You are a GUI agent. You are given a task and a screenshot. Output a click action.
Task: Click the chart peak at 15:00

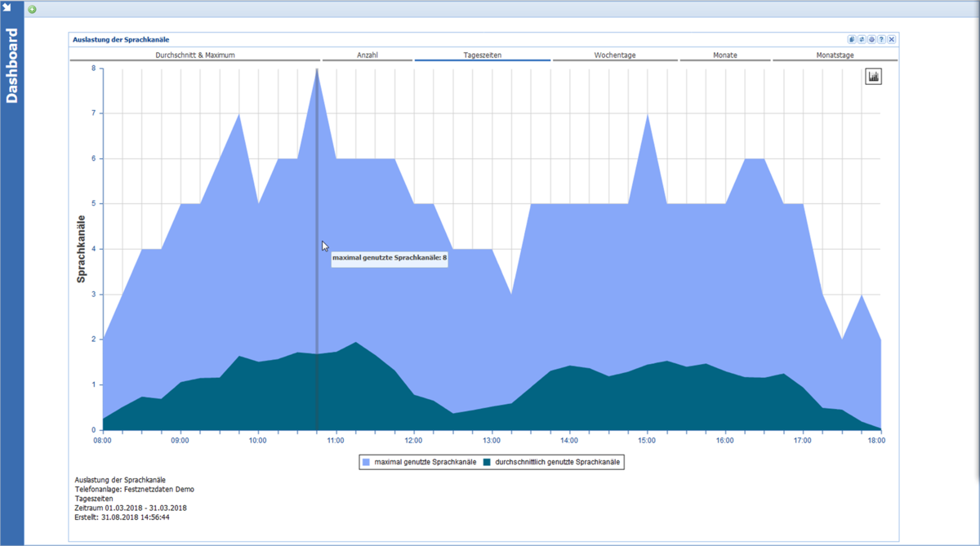click(x=648, y=114)
